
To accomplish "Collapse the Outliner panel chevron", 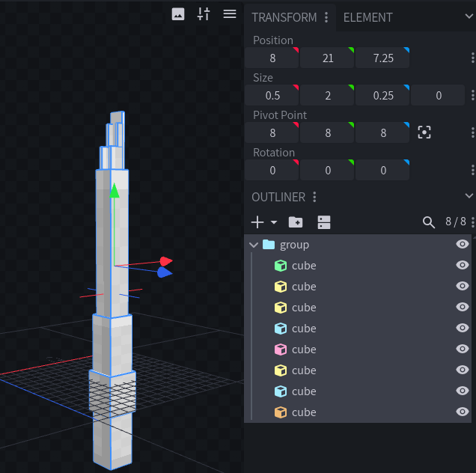I will (x=469, y=196).
